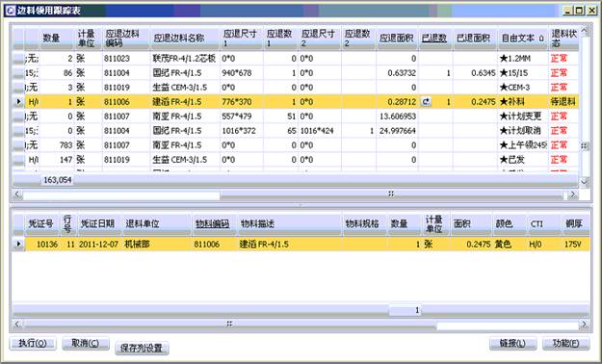Screen dimensions: 602x364
Task: Click the 已退数 column header link
Action: 434,39
